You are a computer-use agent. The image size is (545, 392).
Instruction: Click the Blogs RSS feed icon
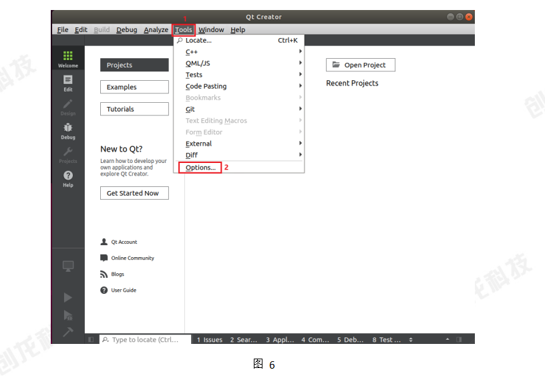click(x=104, y=274)
